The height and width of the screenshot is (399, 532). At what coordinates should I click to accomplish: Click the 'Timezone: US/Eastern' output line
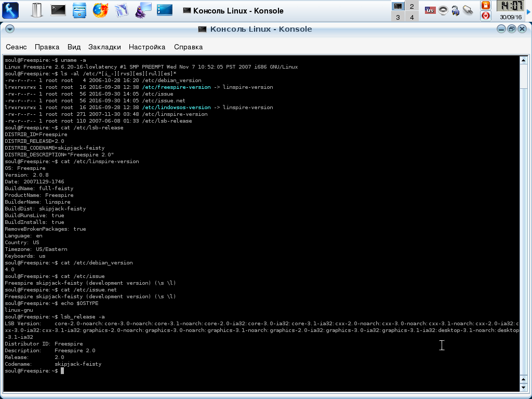pos(36,249)
